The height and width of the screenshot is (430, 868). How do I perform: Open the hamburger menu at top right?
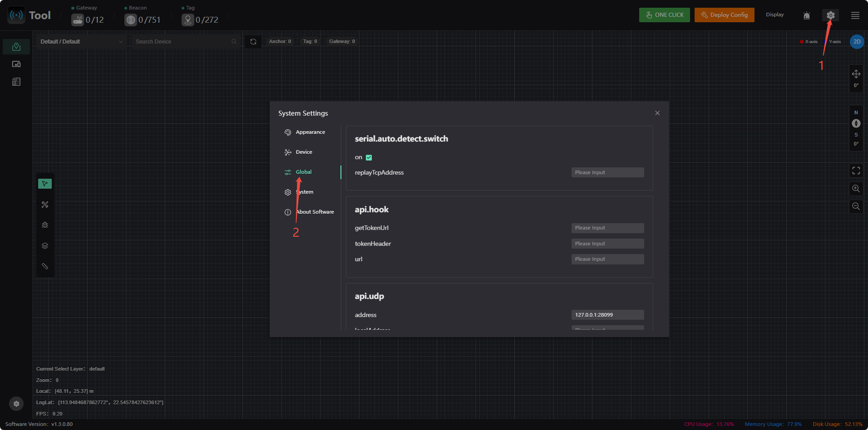[855, 15]
